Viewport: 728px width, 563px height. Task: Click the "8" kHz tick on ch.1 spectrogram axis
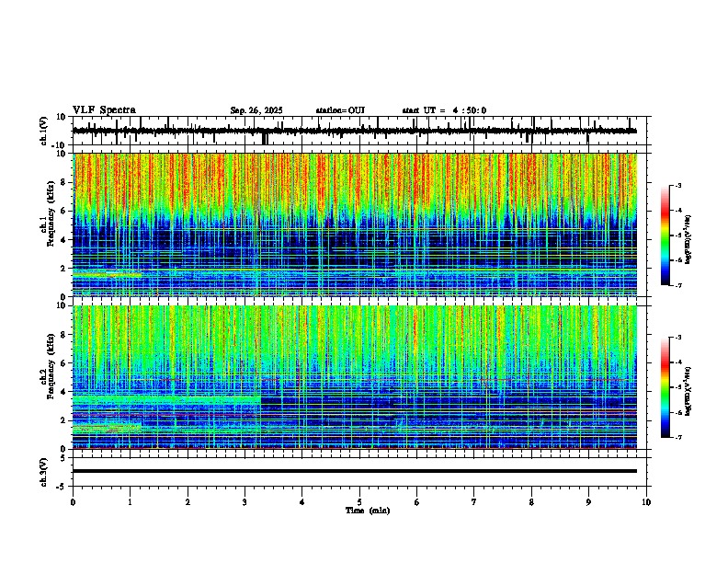click(64, 182)
